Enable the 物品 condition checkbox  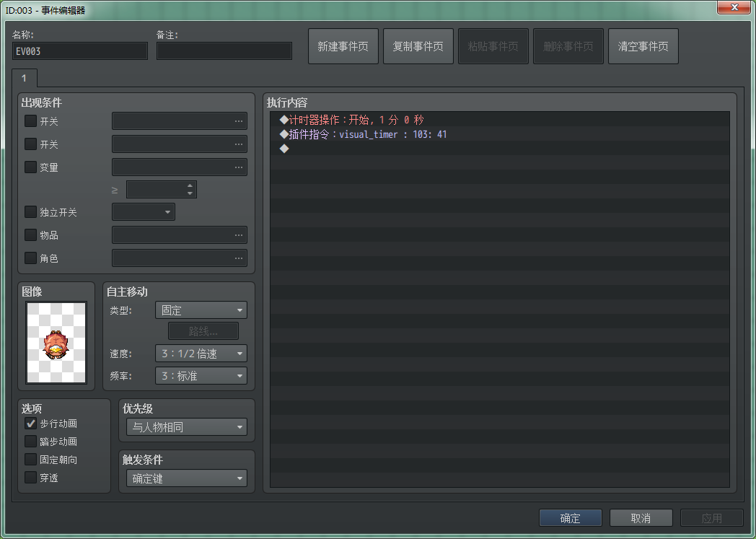point(30,235)
